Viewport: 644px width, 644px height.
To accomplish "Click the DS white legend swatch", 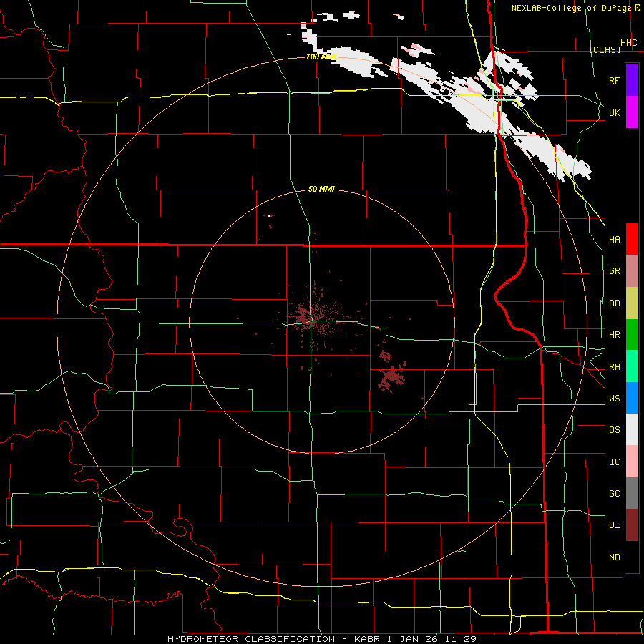I will (x=632, y=429).
